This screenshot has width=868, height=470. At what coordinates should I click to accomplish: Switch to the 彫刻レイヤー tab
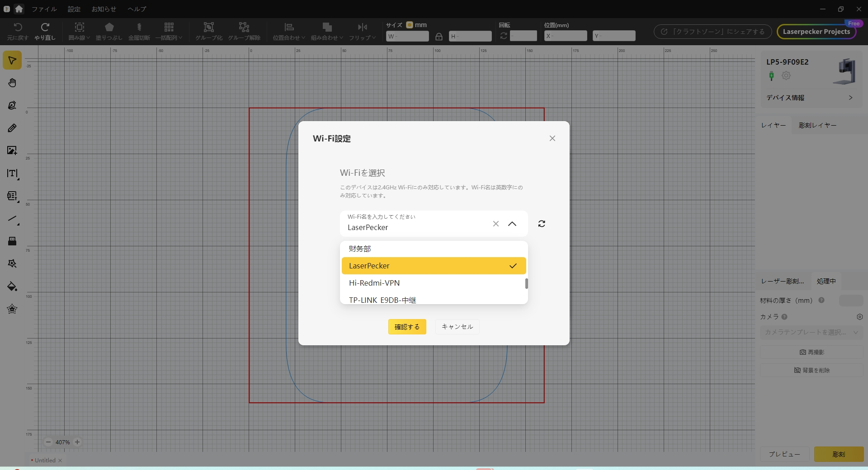click(817, 125)
